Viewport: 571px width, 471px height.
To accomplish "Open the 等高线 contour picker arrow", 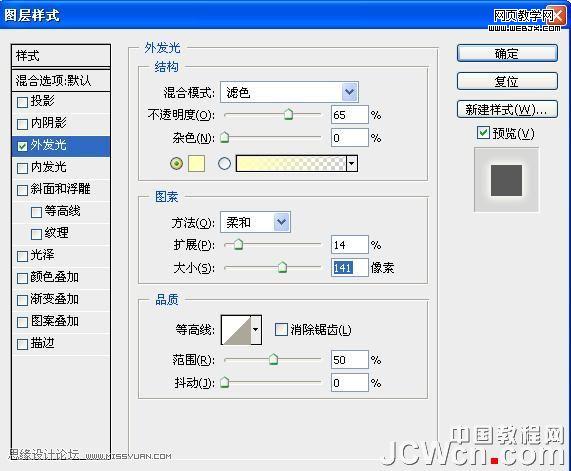I will 256,330.
